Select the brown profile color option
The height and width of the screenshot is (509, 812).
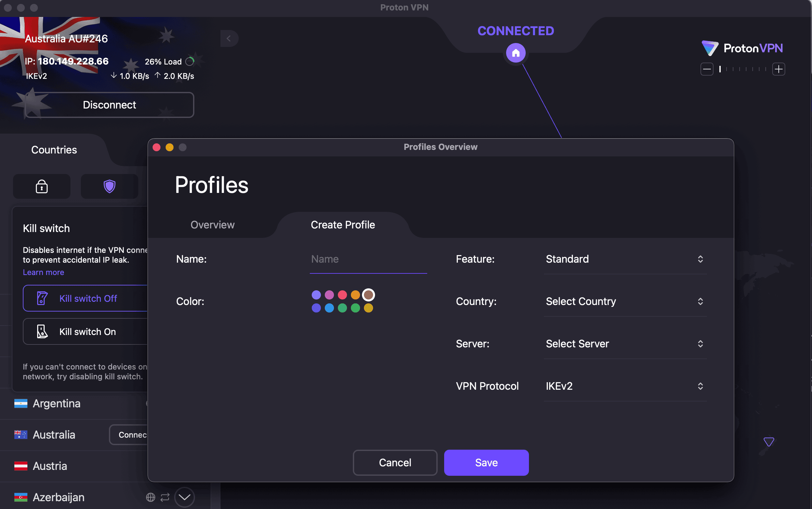(368, 295)
